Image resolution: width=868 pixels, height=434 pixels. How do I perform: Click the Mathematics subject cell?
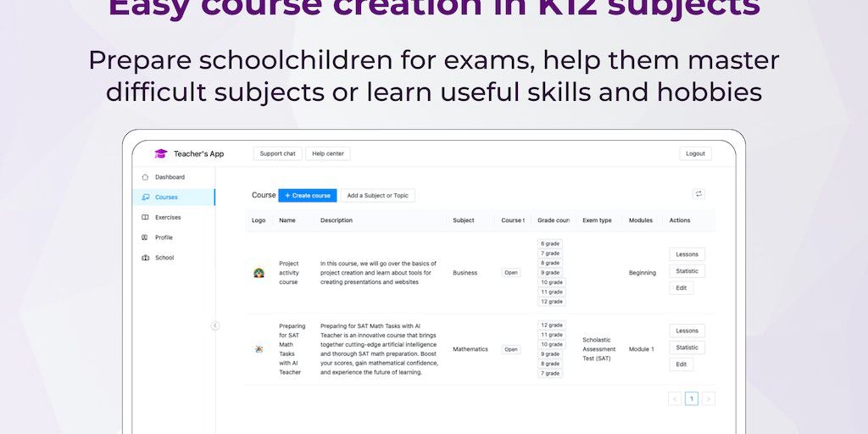[x=470, y=349]
